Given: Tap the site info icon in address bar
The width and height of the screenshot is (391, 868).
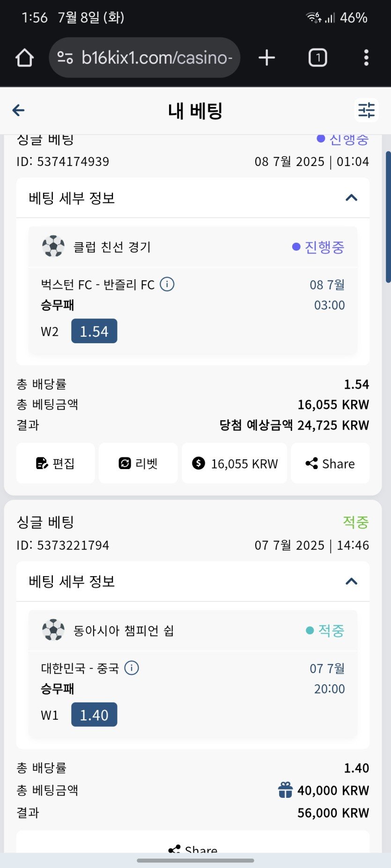Looking at the screenshot, I should point(65,58).
